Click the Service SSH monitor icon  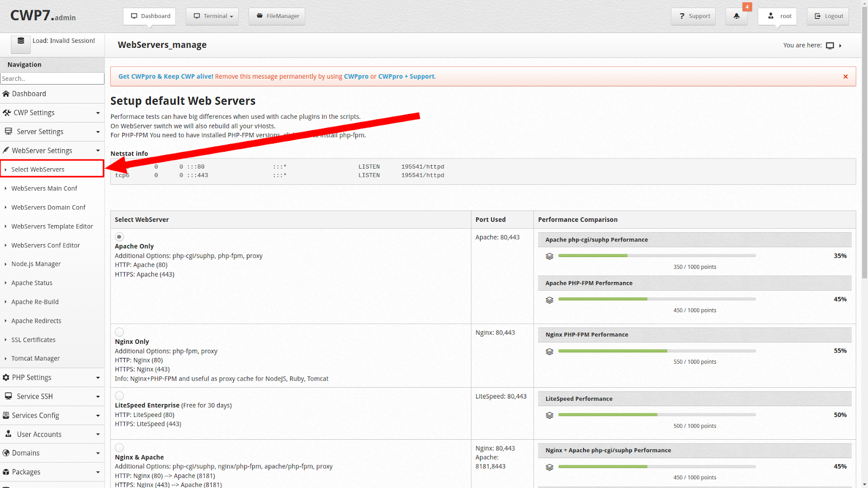(8, 396)
